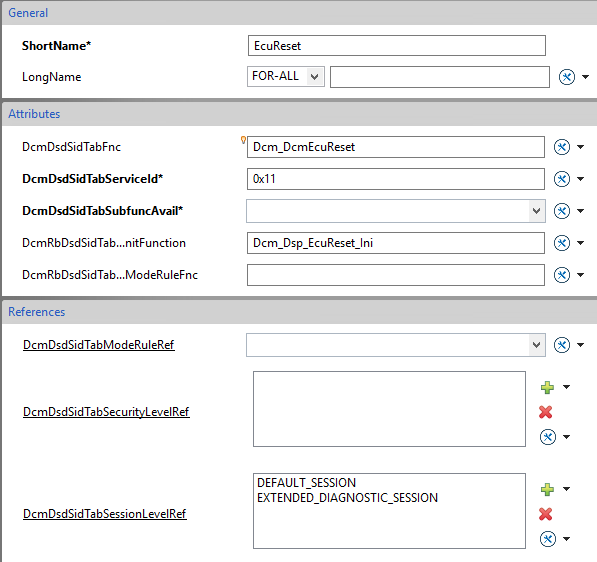
Task: Open the DcmDsdSidTabModeRuleRef link
Action: point(99,345)
